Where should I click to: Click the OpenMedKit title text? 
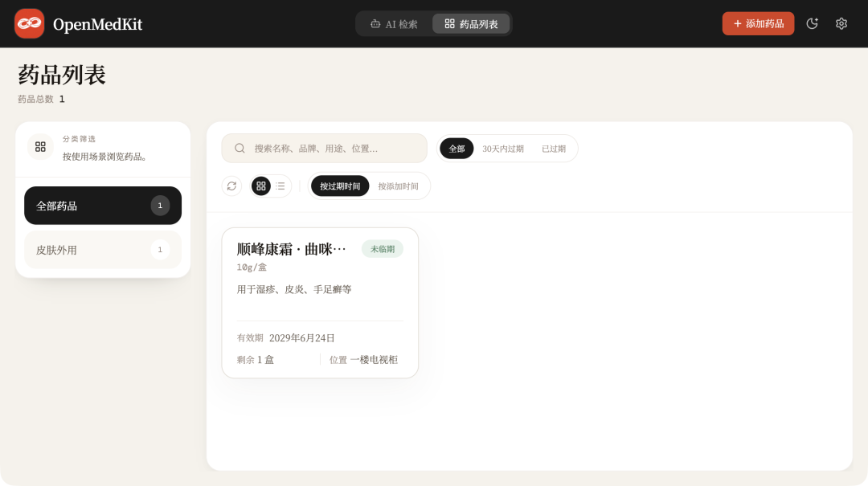pos(97,24)
